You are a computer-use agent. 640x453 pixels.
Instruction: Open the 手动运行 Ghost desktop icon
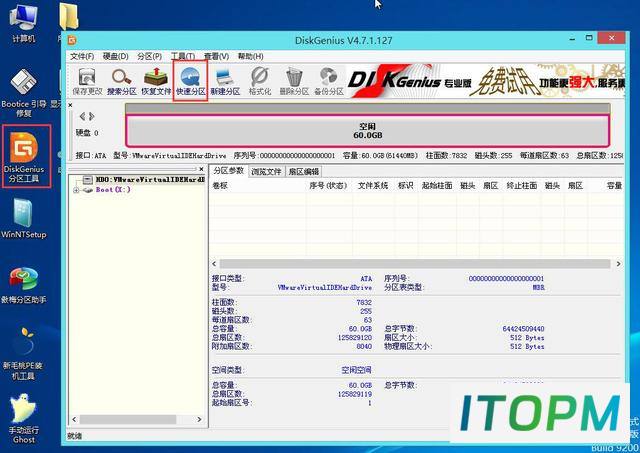[24, 419]
